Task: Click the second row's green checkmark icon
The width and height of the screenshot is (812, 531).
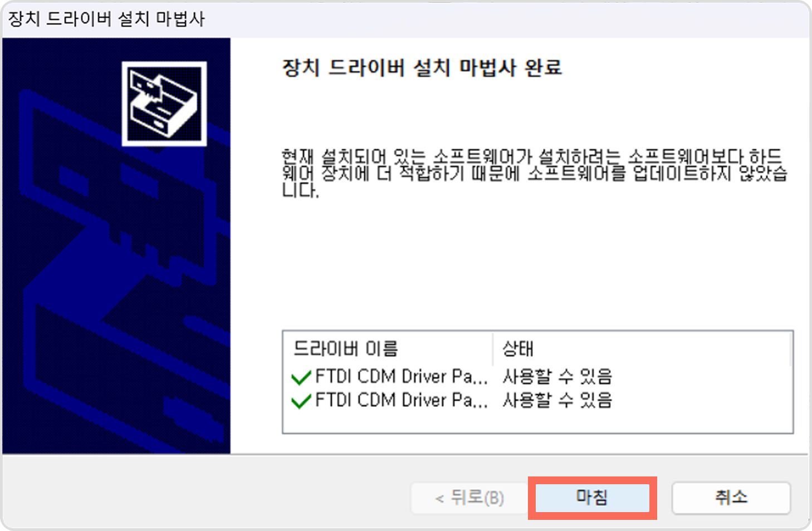Action: tap(301, 401)
